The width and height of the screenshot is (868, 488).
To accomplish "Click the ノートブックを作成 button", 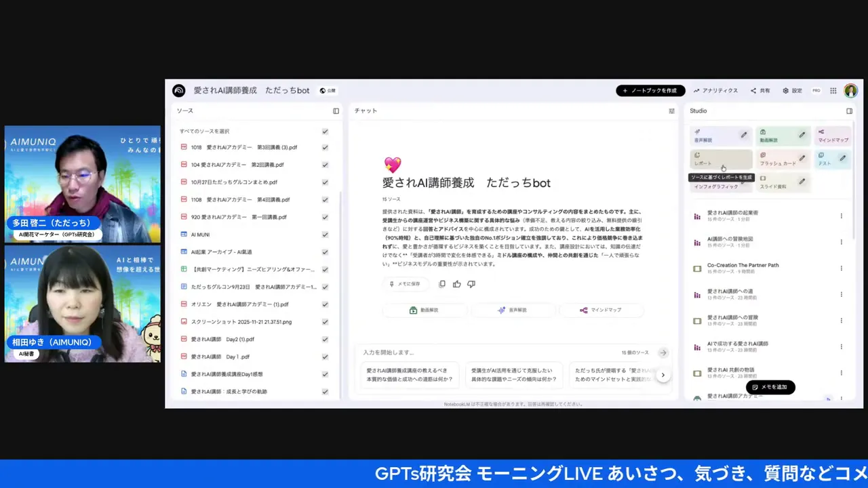I will [x=650, y=90].
